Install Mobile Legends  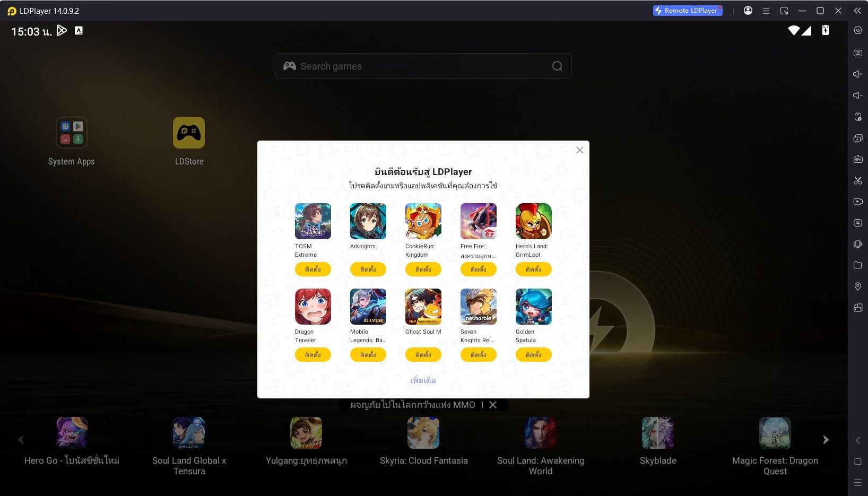368,355
